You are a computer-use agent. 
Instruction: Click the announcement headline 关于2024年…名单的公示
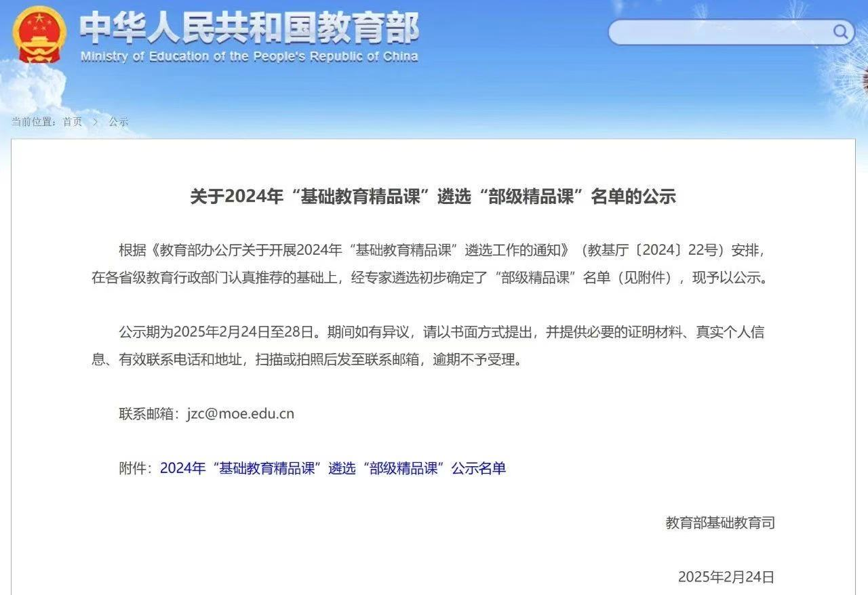coord(433,197)
